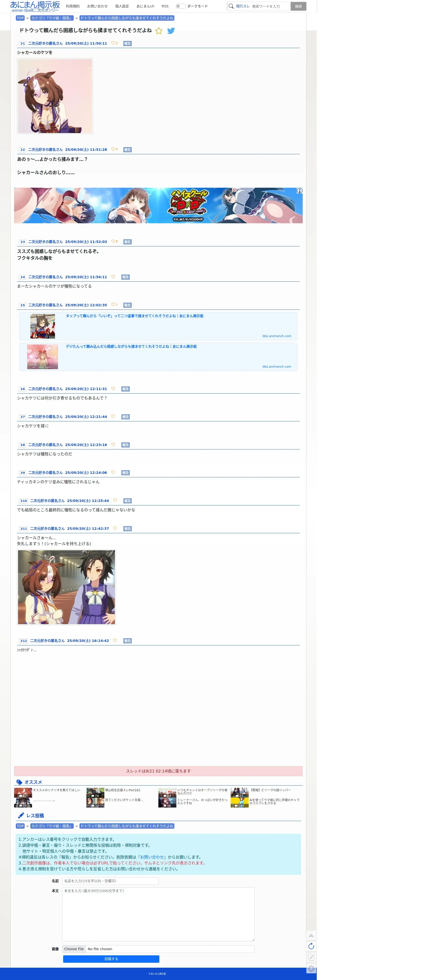Image resolution: width=447 pixels, height=980 pixels.
Task: Open the image attached to post 1
Action: click(55, 96)
